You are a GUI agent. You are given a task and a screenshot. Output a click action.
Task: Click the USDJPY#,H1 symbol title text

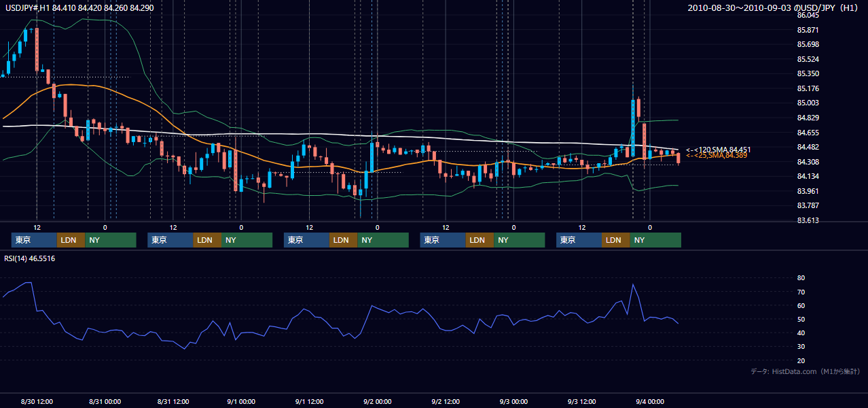pos(26,7)
